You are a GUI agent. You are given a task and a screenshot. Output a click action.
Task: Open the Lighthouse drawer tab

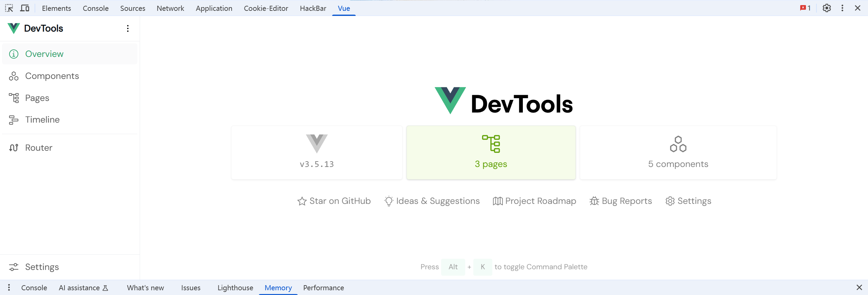235,288
